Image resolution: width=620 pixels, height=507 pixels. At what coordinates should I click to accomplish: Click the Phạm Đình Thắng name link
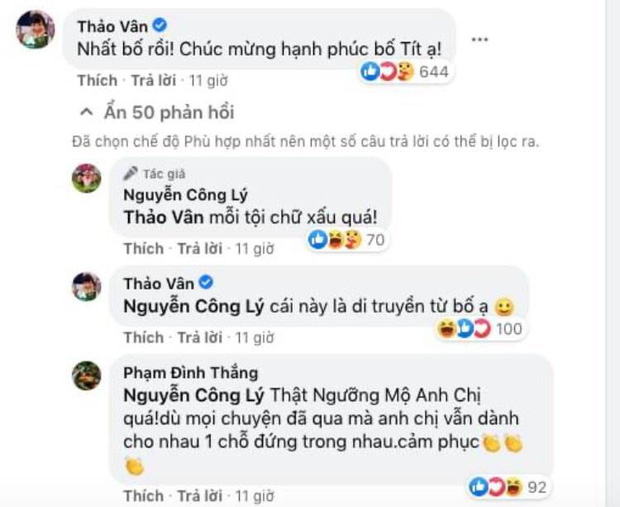coord(191,373)
